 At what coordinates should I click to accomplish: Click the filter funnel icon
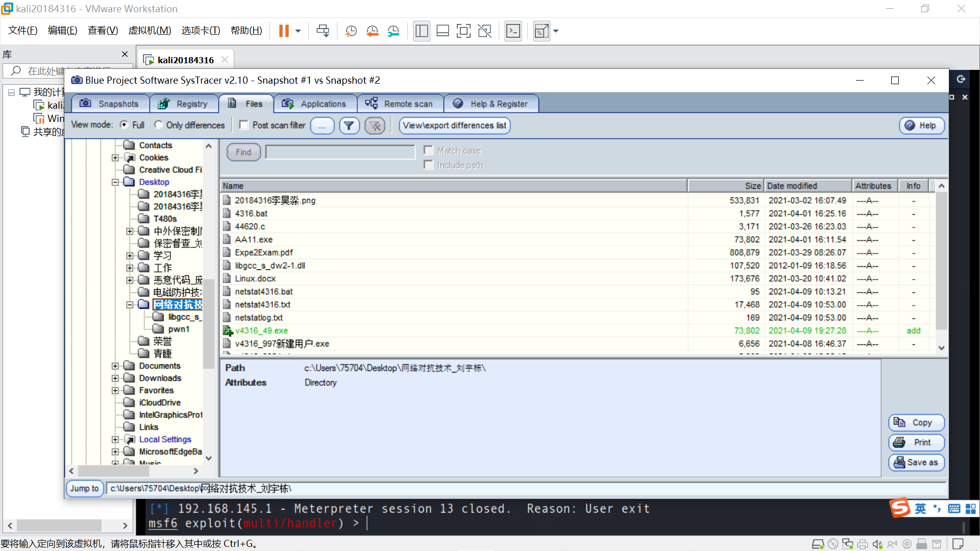[349, 126]
